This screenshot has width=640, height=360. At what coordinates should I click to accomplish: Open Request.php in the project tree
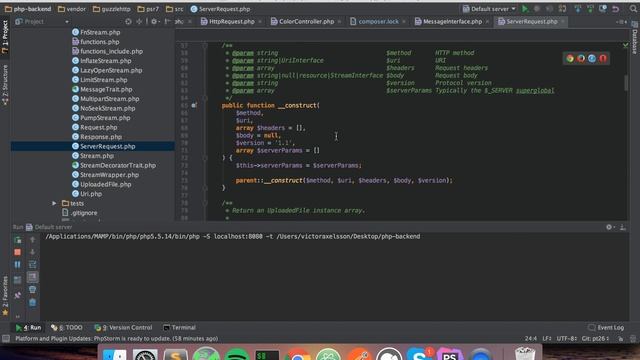tap(94, 127)
